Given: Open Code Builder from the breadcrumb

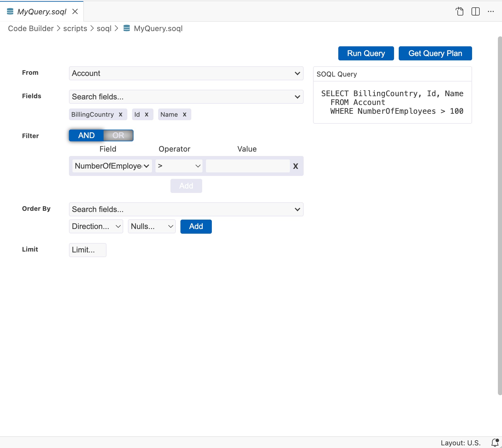Looking at the screenshot, I should 31,28.
